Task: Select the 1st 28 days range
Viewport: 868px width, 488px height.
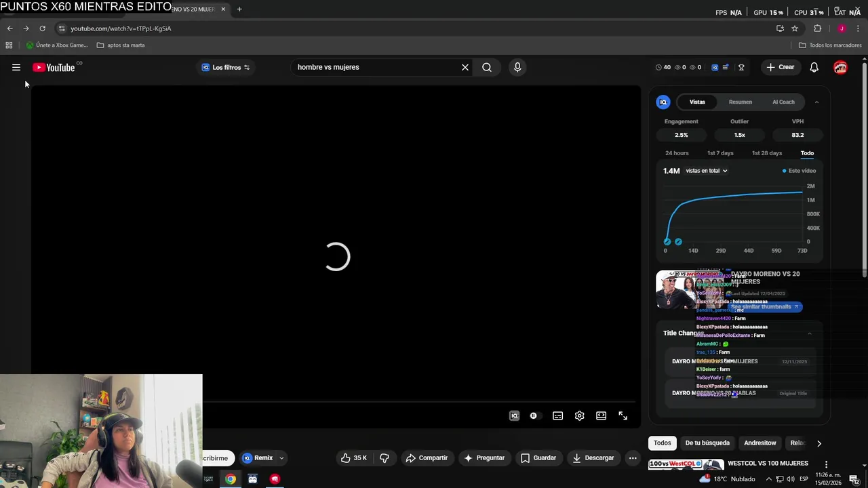Action: click(766, 153)
